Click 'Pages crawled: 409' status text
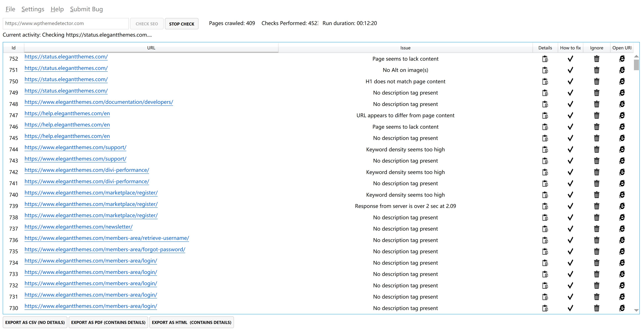 (x=232, y=23)
